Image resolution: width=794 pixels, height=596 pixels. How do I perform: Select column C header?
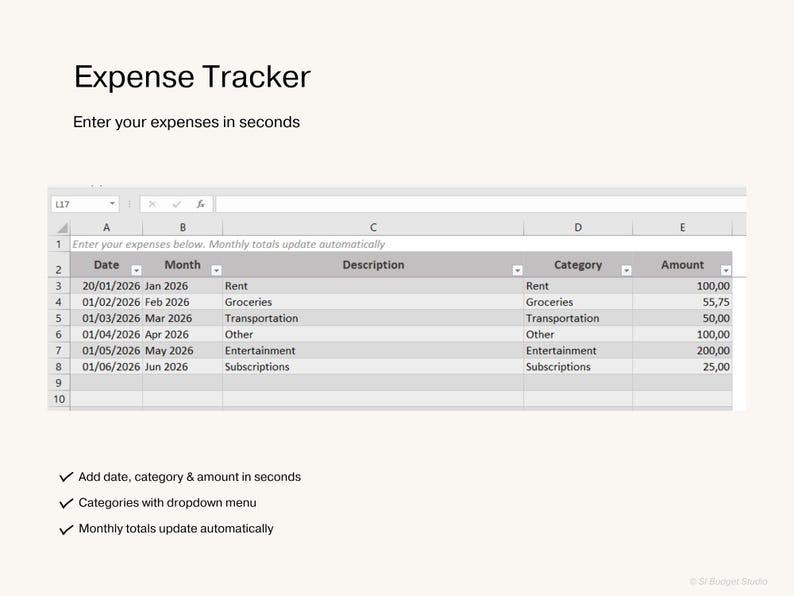point(373,227)
